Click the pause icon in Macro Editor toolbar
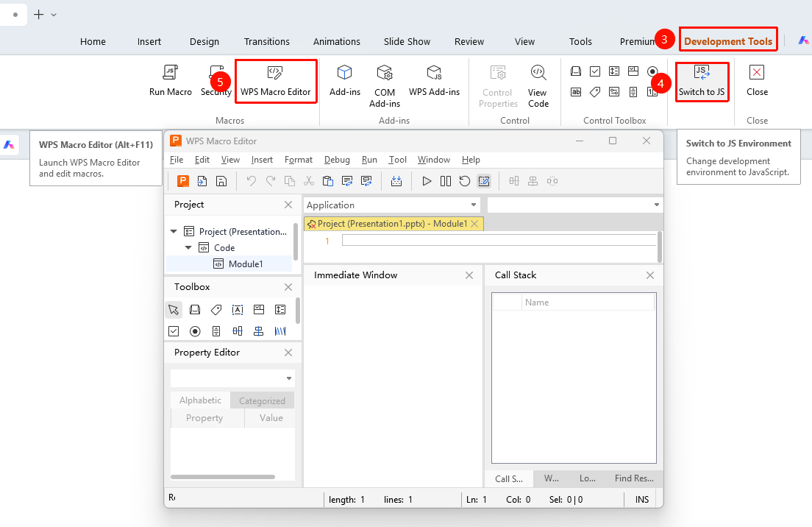 click(x=446, y=181)
